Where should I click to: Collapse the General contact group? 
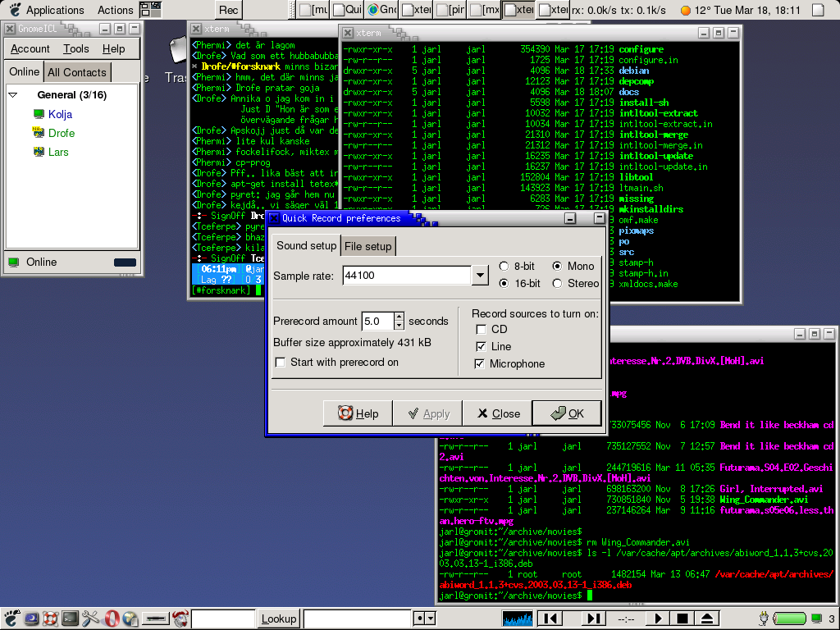point(13,95)
